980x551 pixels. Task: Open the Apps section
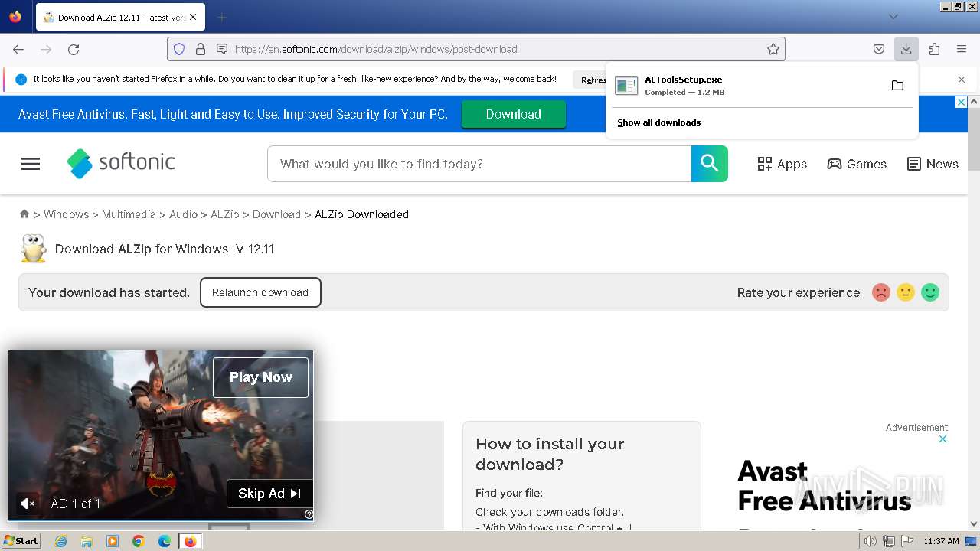[782, 164]
